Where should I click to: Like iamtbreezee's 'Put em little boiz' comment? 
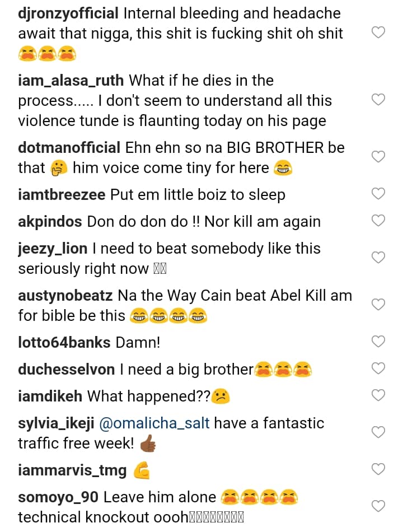[378, 194]
